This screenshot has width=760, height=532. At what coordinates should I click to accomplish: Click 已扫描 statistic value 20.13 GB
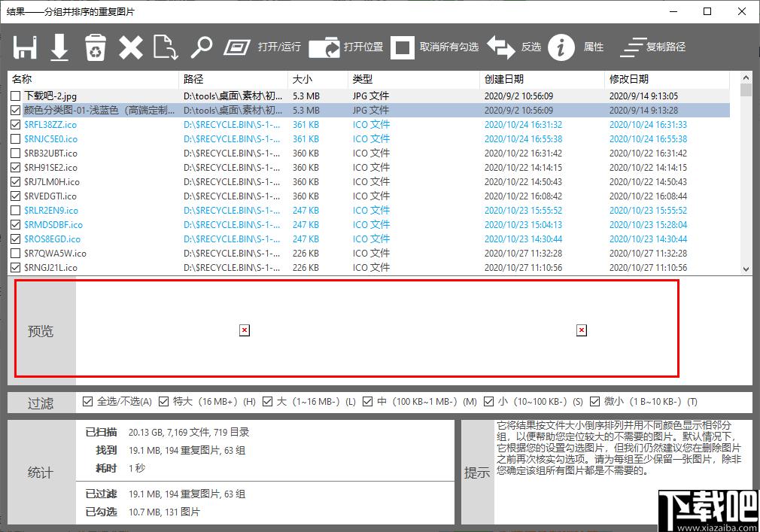tap(189, 432)
